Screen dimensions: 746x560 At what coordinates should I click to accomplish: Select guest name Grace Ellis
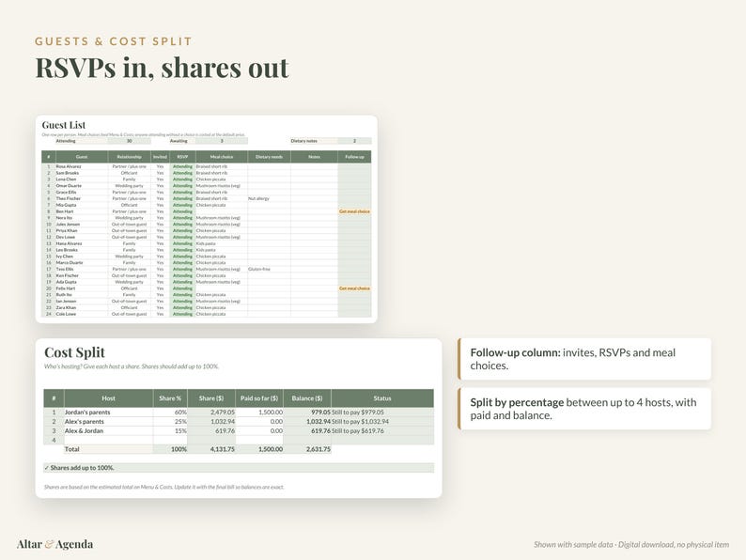pyautogui.click(x=66, y=193)
